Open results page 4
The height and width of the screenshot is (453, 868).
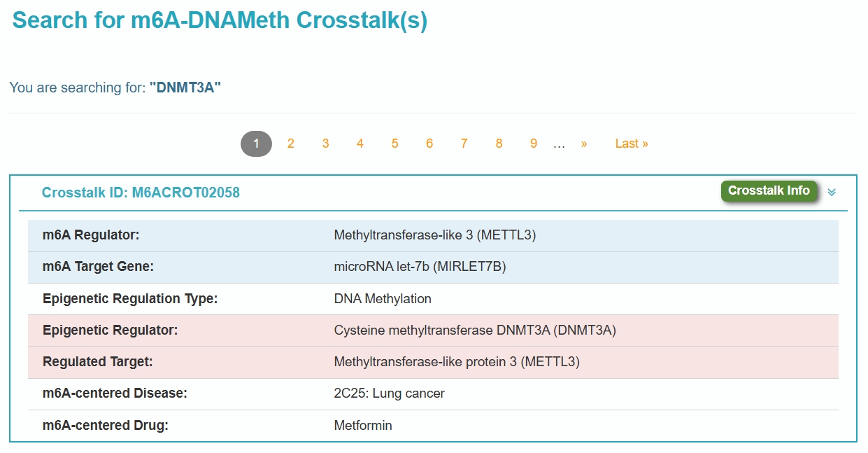[x=360, y=144]
